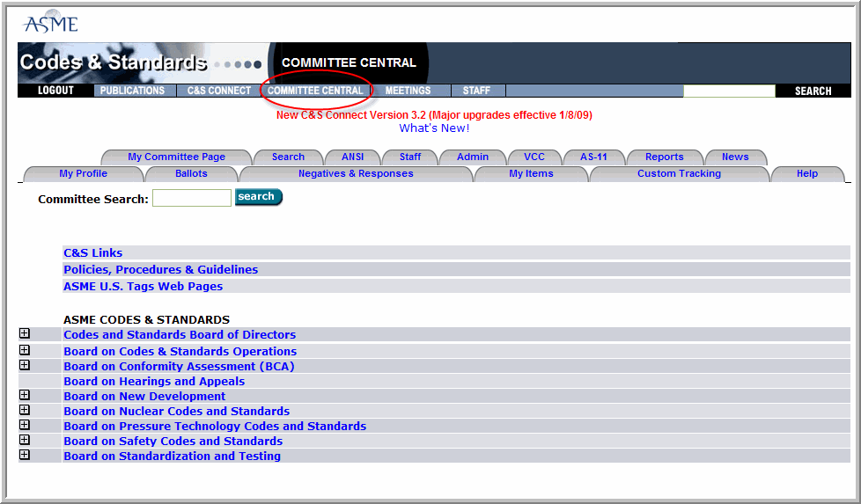Image resolution: width=861 pixels, height=504 pixels.
Task: Switch to My Committee Page tab
Action: coord(176,157)
